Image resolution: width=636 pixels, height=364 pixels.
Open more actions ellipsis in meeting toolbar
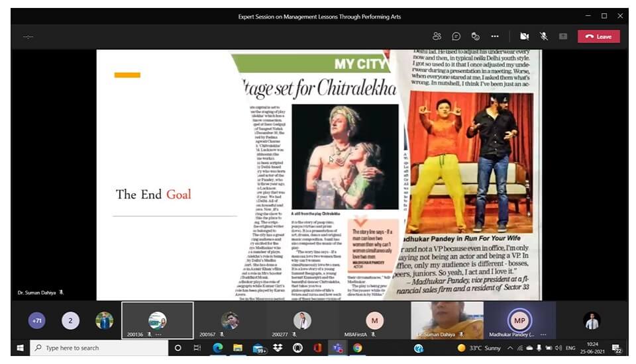(x=494, y=36)
